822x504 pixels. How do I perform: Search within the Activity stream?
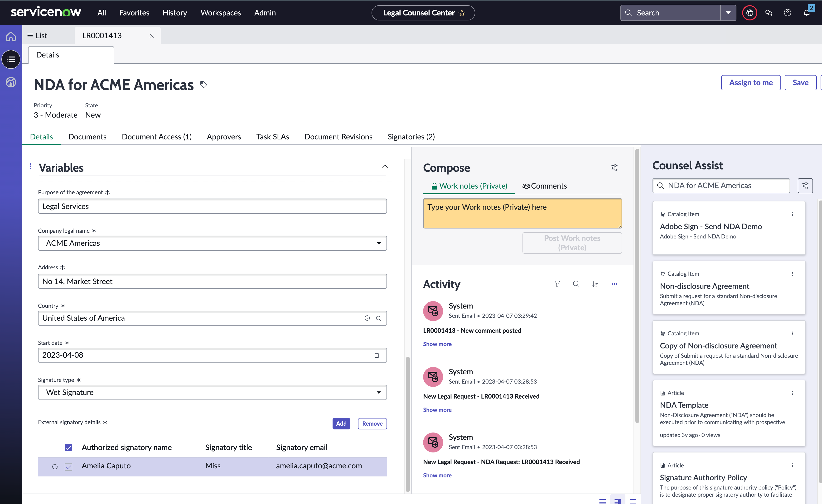point(576,284)
